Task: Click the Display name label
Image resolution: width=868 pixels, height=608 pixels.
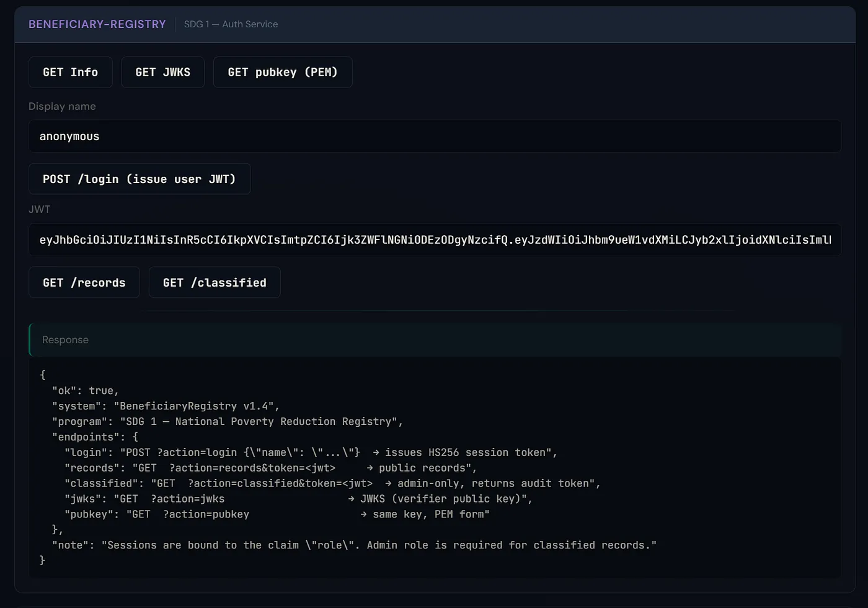Action: [x=62, y=106]
